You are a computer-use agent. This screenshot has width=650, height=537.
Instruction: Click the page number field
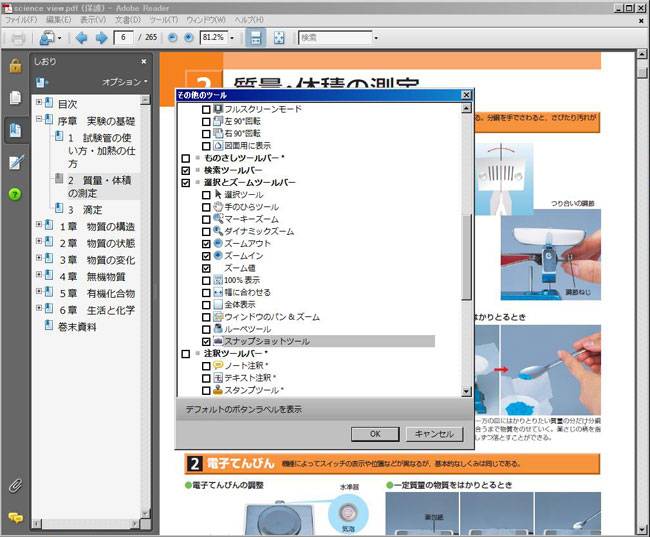(x=123, y=38)
